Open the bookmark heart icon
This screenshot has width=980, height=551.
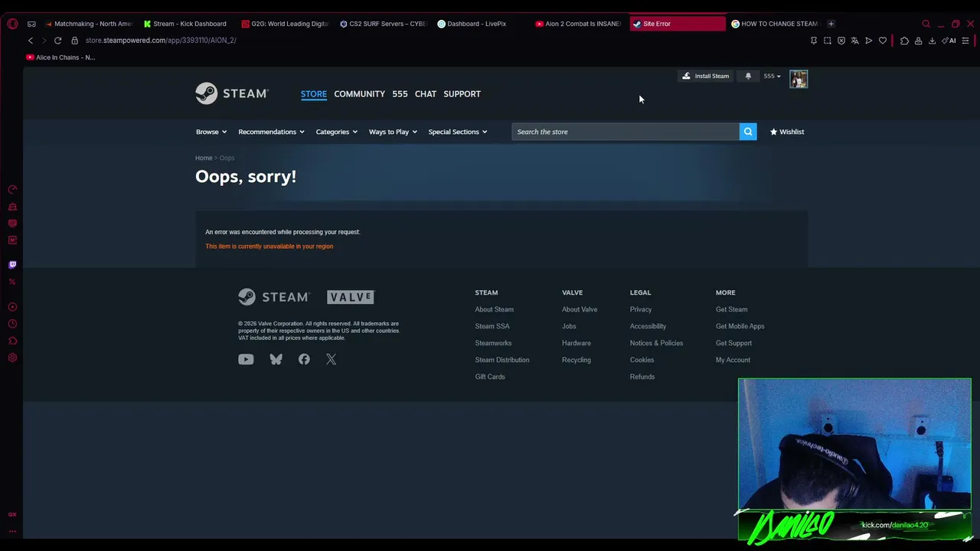point(883,41)
